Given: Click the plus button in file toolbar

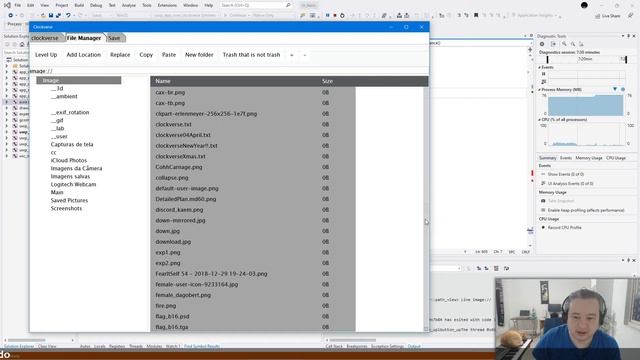Looking at the screenshot, I should [x=292, y=55].
